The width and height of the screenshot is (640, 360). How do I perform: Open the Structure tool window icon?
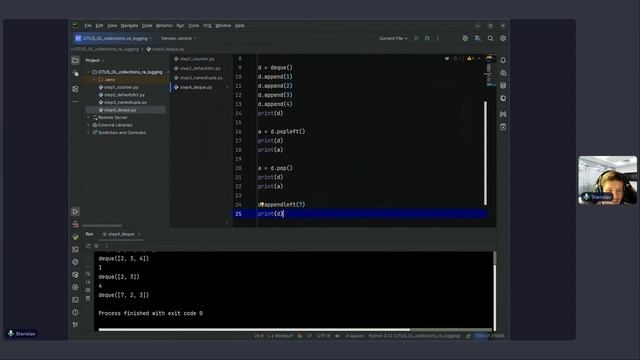76,89
